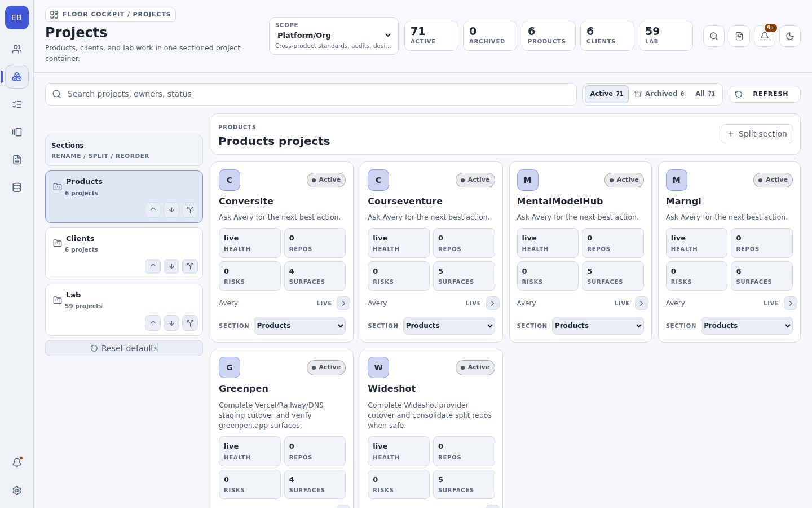Open the database sidebar icon

coord(17,187)
